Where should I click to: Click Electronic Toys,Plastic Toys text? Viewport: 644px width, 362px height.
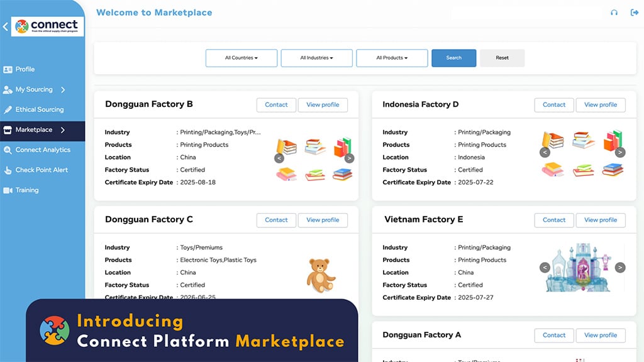(x=218, y=260)
